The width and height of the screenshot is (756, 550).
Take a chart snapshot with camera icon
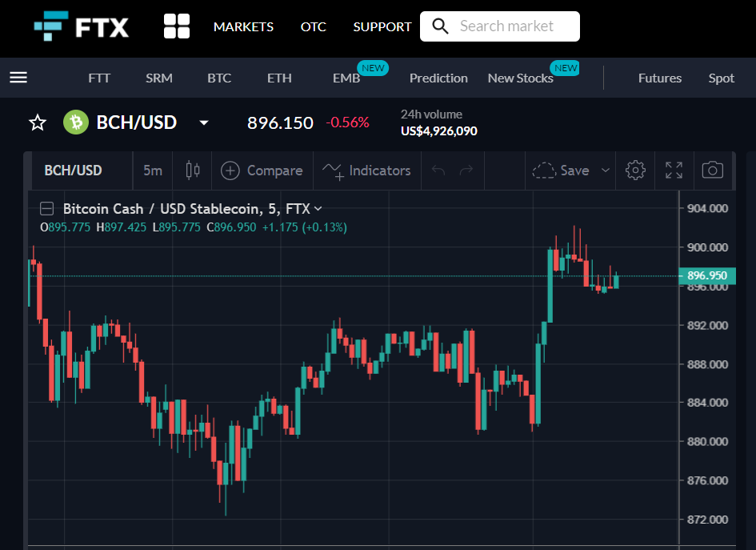pyautogui.click(x=712, y=170)
